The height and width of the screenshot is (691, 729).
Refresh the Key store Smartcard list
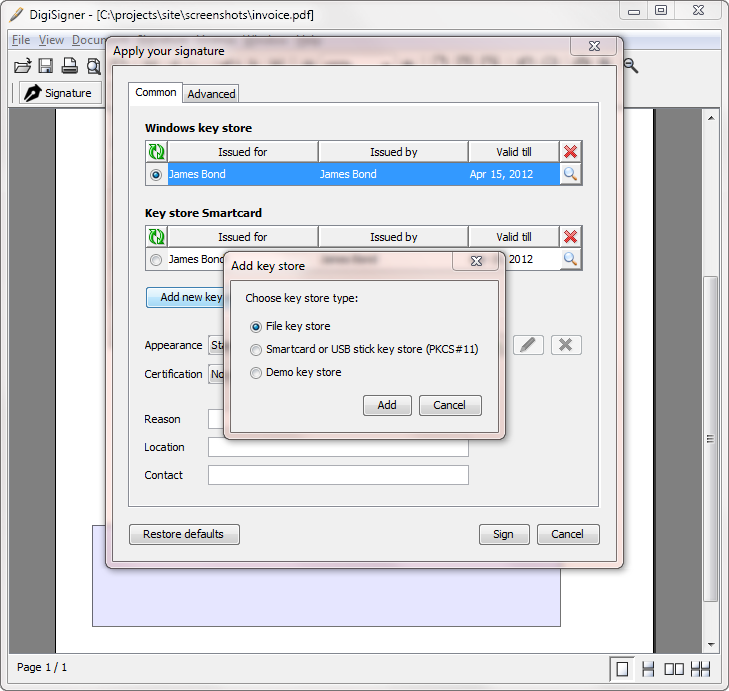point(156,237)
